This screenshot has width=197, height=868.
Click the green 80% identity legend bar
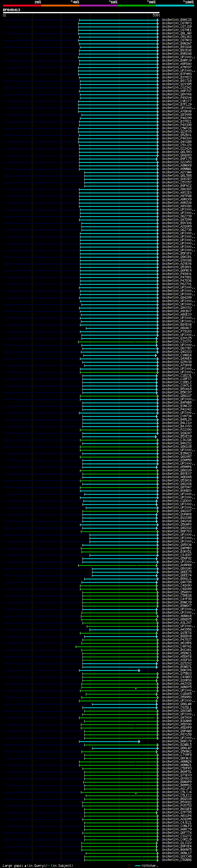(x=137, y=6)
